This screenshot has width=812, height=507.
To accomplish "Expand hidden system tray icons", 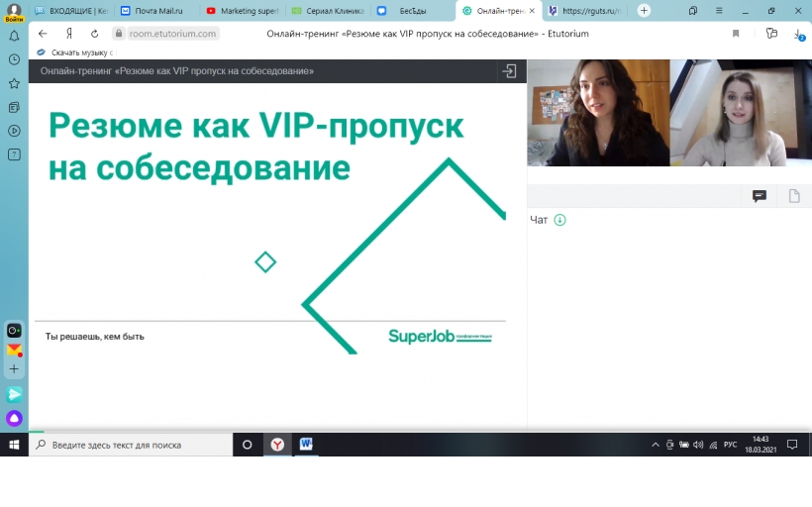I will tap(656, 445).
